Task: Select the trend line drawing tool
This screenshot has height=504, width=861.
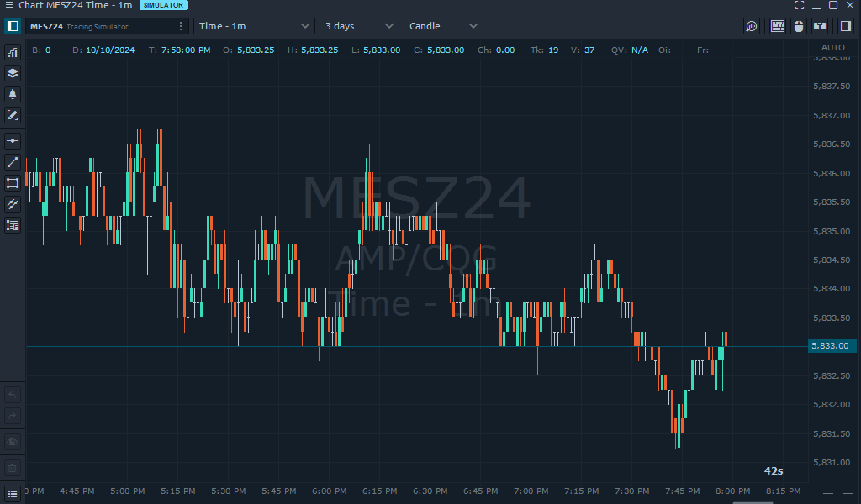Action: click(x=13, y=162)
